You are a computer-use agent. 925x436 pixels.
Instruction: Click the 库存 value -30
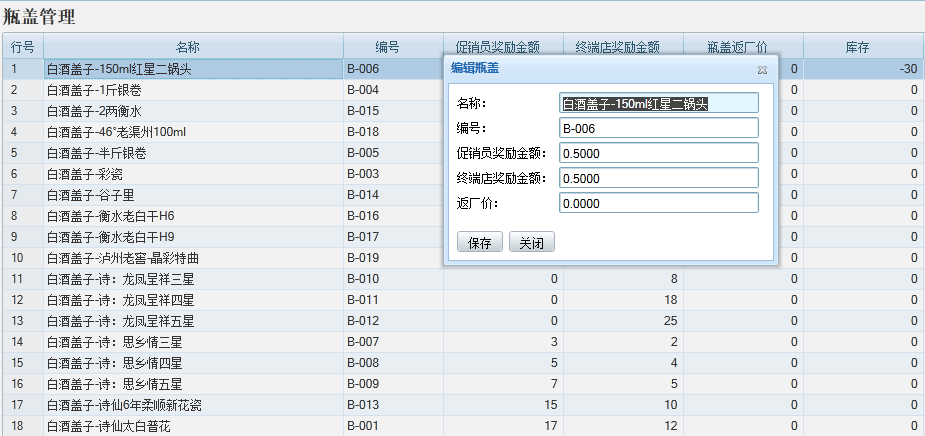864,69
